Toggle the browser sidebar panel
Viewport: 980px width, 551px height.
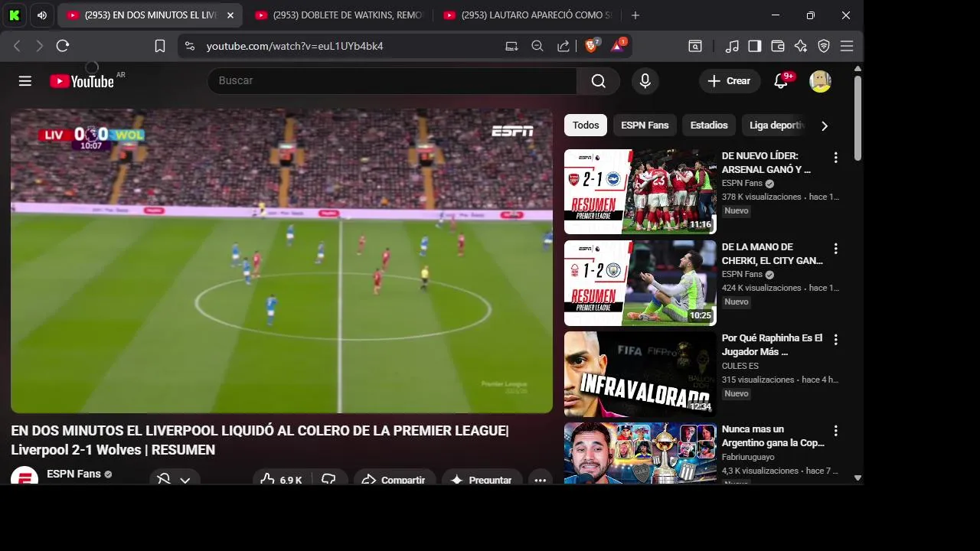point(755,46)
